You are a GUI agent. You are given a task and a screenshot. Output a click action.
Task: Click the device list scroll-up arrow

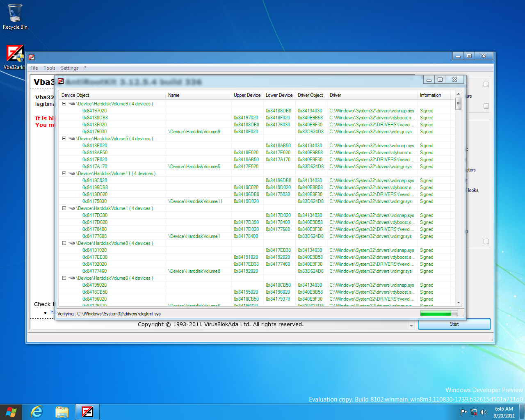(x=459, y=94)
